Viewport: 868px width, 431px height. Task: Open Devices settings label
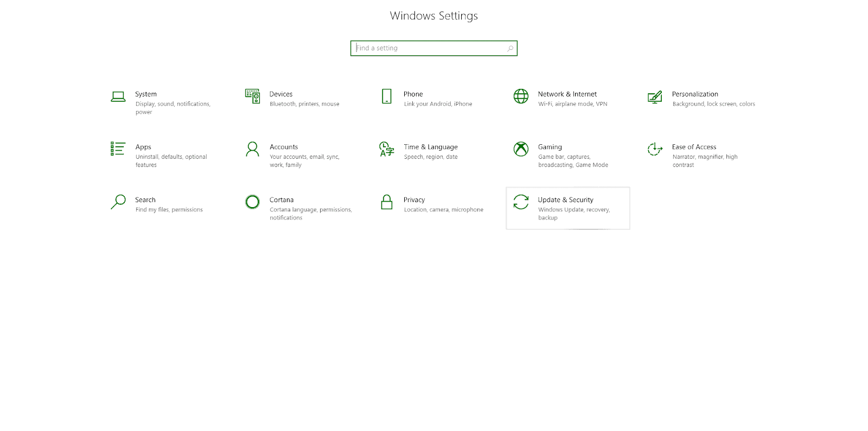coord(281,94)
